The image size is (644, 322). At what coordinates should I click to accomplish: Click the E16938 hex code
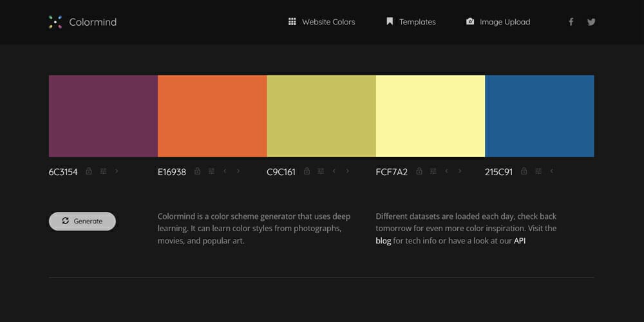click(x=172, y=172)
